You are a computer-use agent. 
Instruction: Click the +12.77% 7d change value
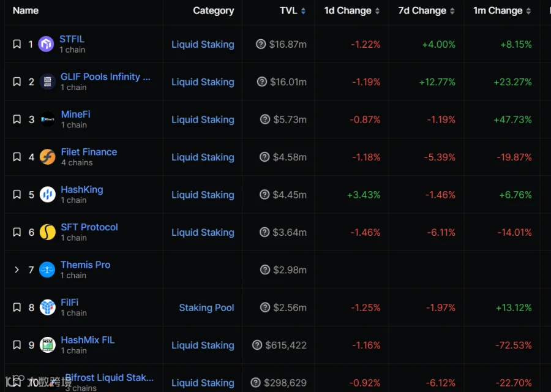(x=437, y=82)
